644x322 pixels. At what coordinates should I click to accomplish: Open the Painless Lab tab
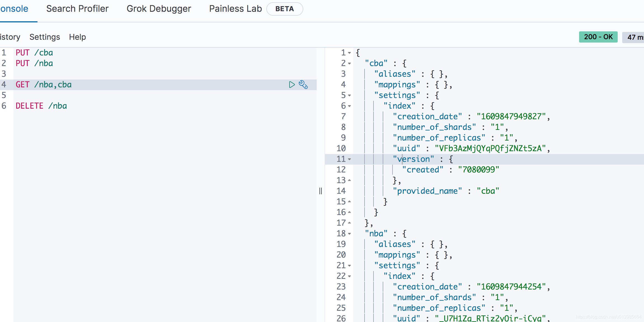pos(235,9)
